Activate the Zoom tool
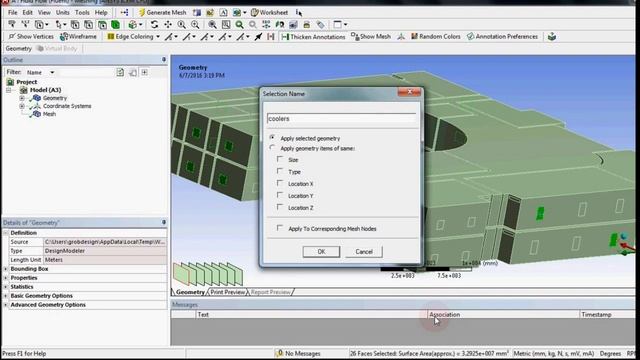Screen dimensions: 640x360 tap(181, 25)
